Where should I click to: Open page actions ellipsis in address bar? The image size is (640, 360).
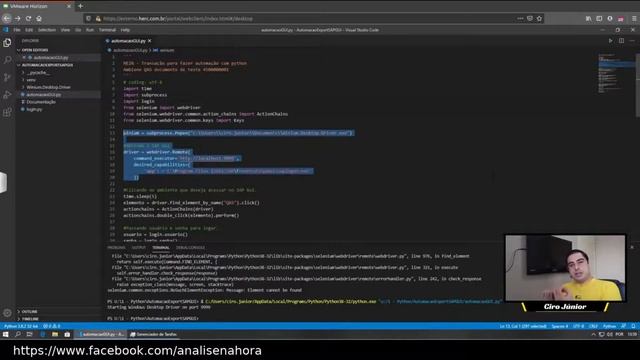[520, 18]
